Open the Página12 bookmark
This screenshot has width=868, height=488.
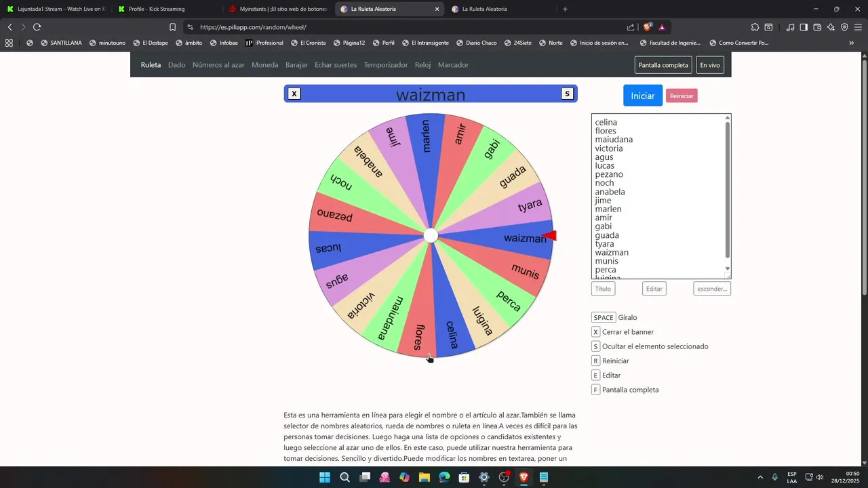click(349, 43)
